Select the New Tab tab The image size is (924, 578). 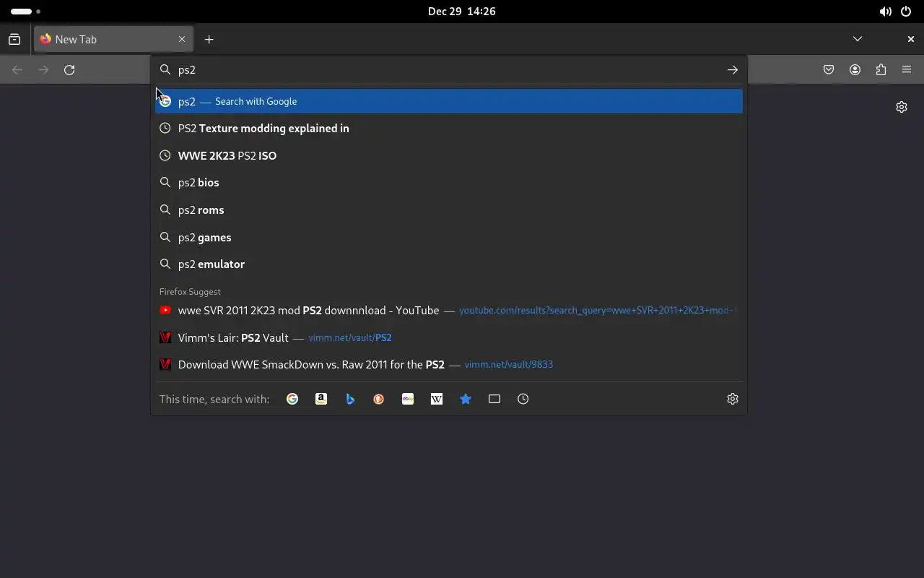(113, 40)
